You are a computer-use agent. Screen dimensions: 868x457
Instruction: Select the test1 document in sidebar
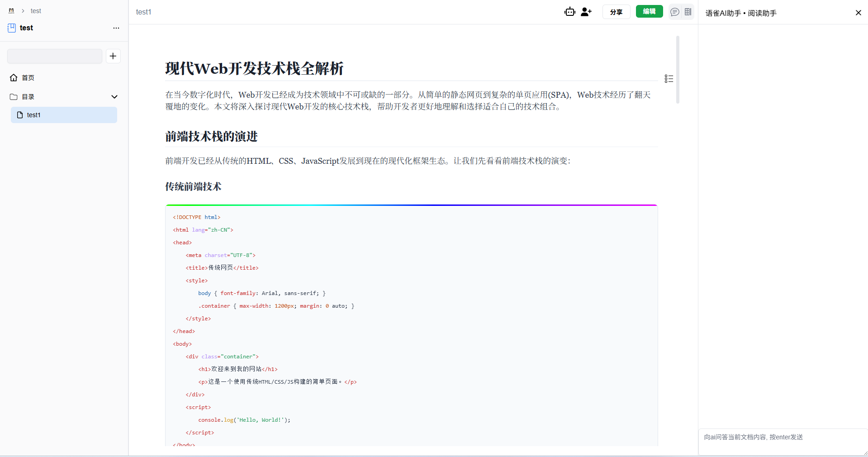64,115
